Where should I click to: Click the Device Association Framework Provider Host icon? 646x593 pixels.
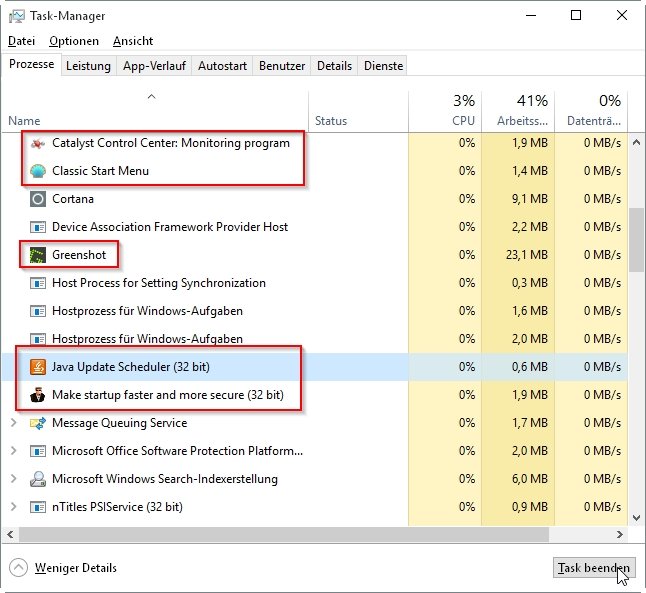tap(38, 227)
